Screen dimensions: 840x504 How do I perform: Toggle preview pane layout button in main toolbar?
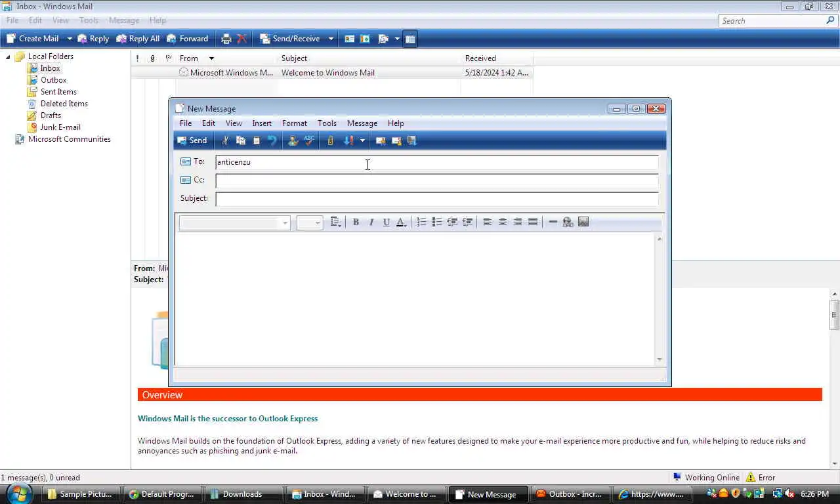[410, 39]
